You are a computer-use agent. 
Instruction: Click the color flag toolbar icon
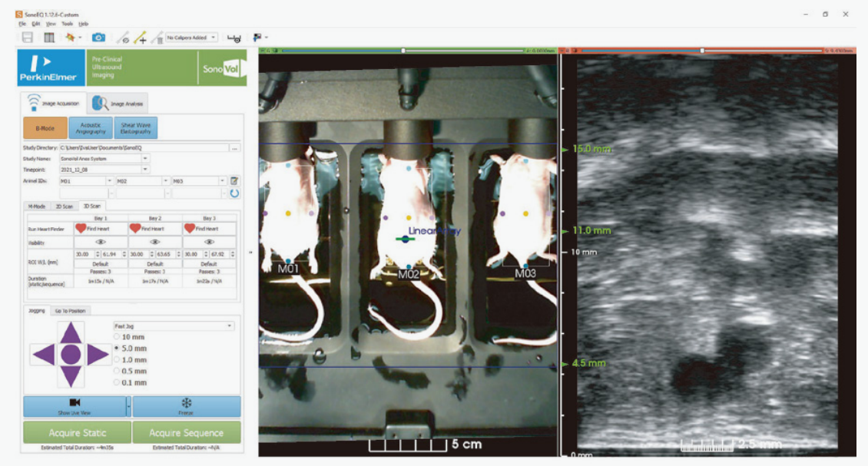coord(257,38)
